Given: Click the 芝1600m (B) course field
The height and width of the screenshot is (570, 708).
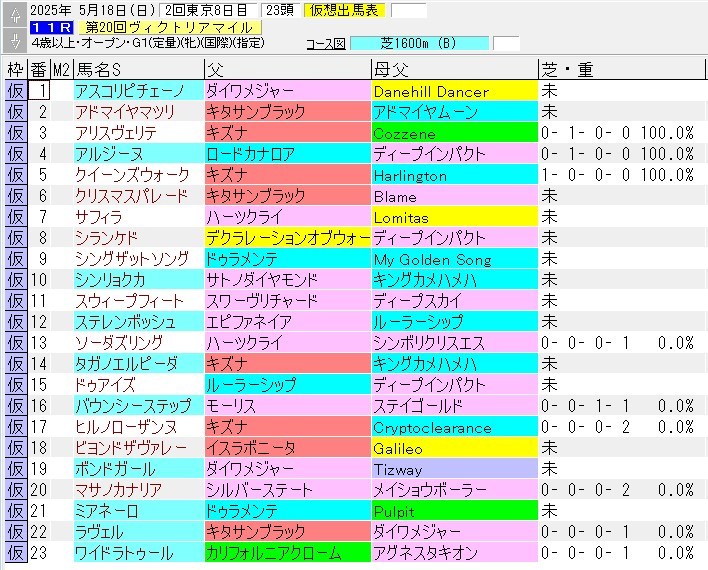Looking at the screenshot, I should (419, 43).
